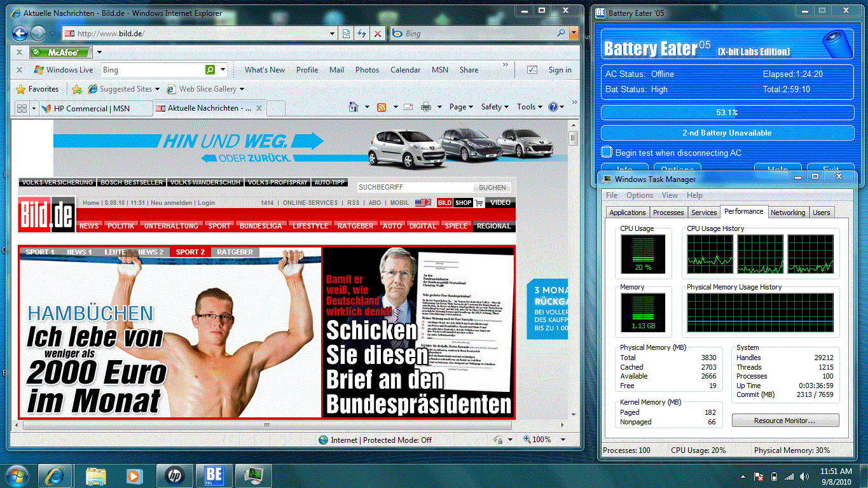Click the Bild.de logo
This screenshot has width=868, height=488.
pyautogui.click(x=47, y=214)
